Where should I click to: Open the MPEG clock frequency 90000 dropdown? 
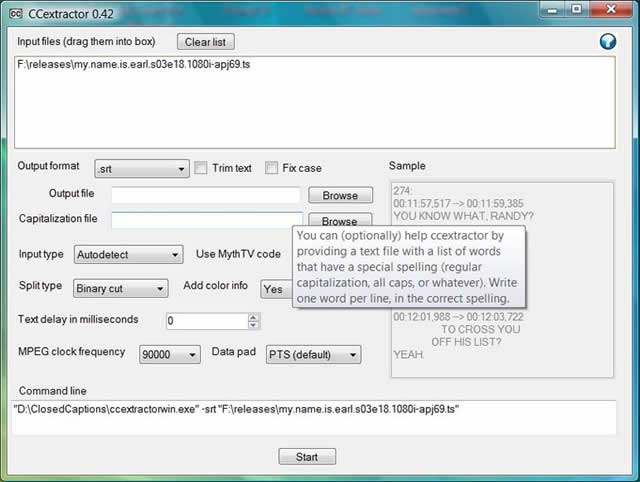pos(170,355)
